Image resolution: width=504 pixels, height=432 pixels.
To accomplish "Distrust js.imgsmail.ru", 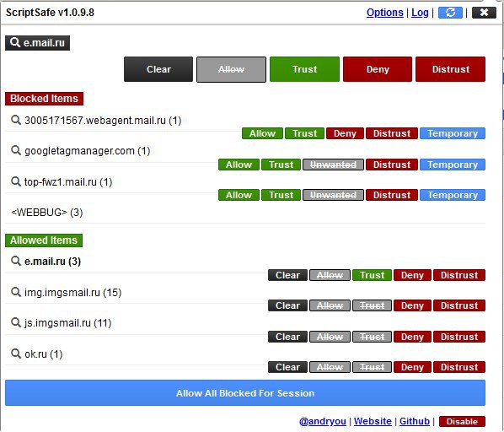I will coord(459,337).
